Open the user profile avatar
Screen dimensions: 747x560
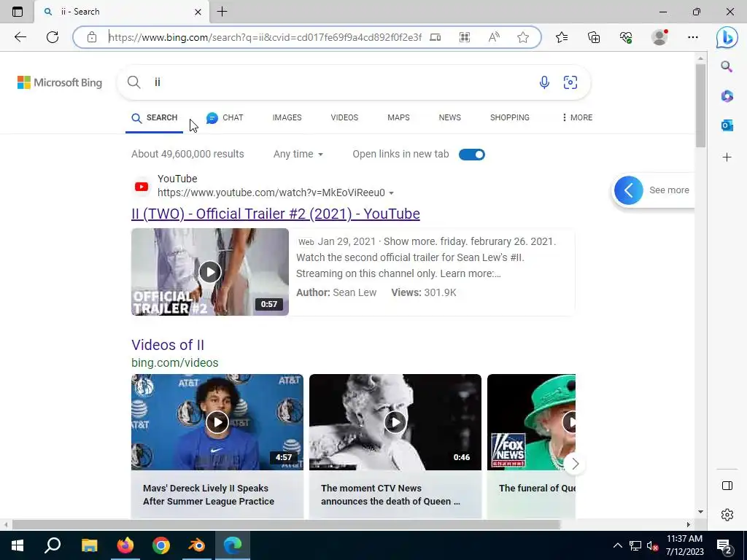coord(659,37)
